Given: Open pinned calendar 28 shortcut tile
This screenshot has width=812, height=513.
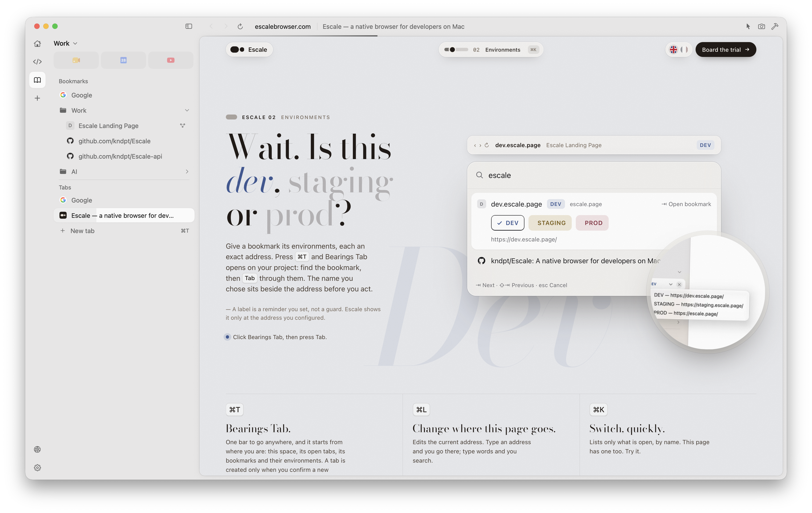Looking at the screenshot, I should coord(123,60).
